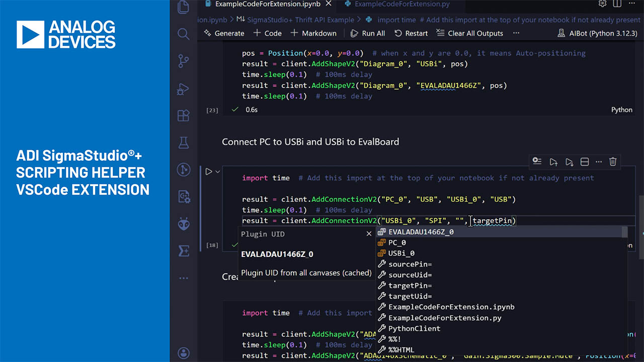The height and width of the screenshot is (362, 644).
Task: Select the EVALADAU1466Z_0 autocomplete suggestion
Action: pos(502,232)
